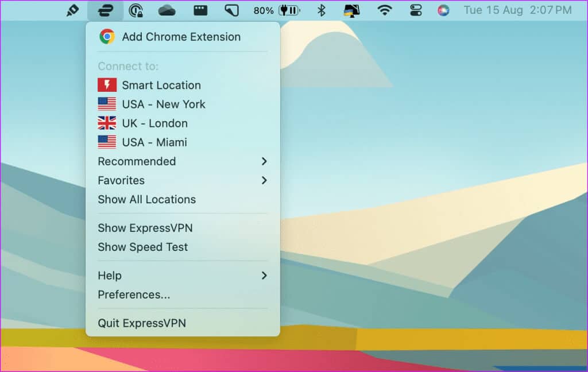This screenshot has width=588, height=372.
Task: Expand the Recommended submenu arrow
Action: 264,161
